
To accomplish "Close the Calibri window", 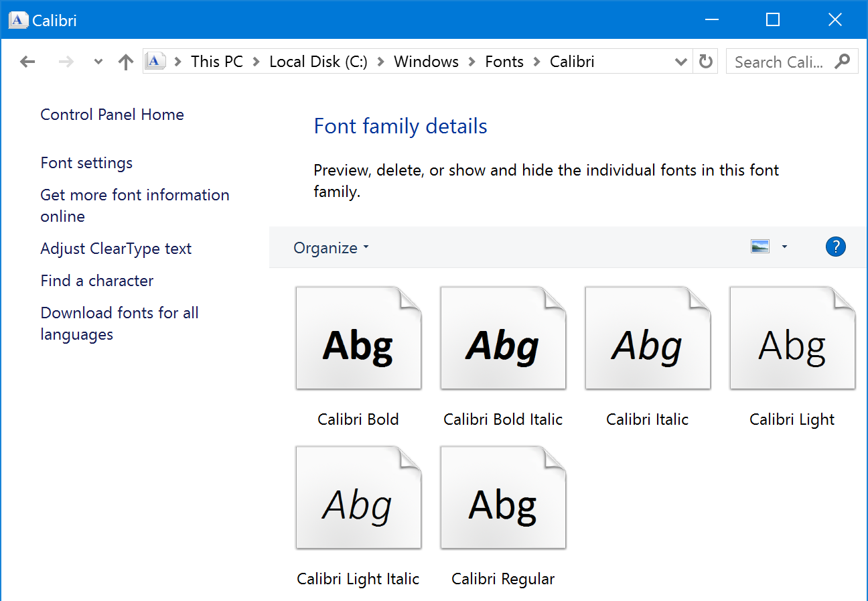I will (x=835, y=20).
